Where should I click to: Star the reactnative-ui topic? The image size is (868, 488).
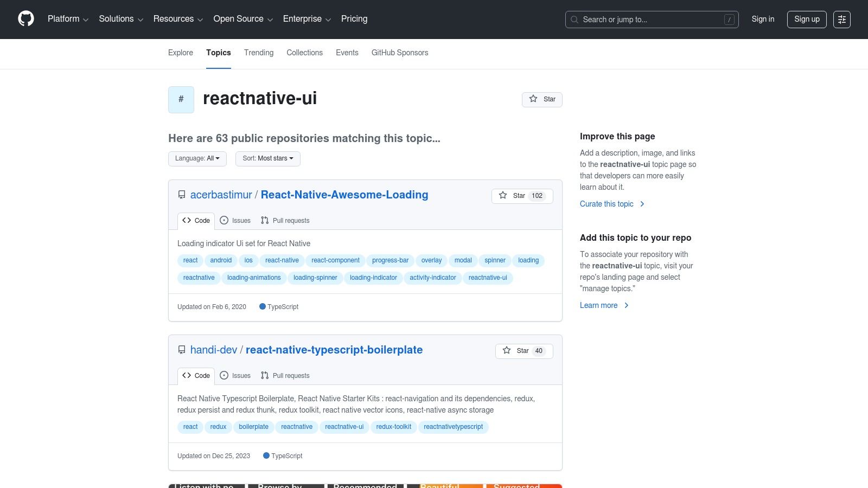tap(541, 99)
